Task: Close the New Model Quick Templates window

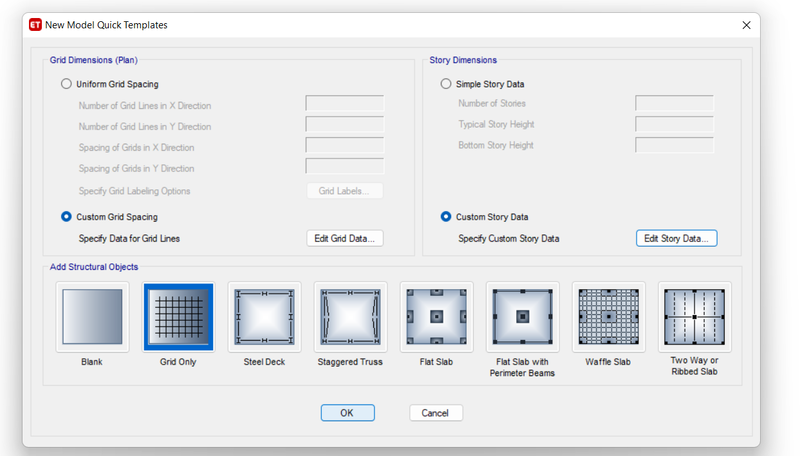Action: point(746,25)
